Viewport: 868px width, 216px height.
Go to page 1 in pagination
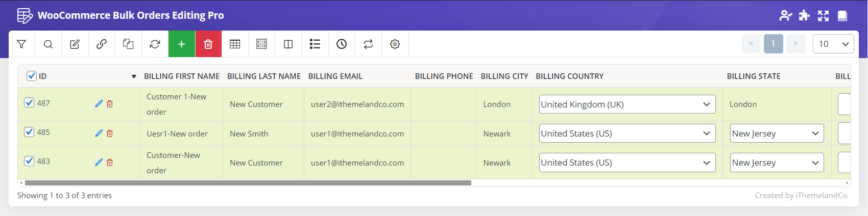[773, 44]
